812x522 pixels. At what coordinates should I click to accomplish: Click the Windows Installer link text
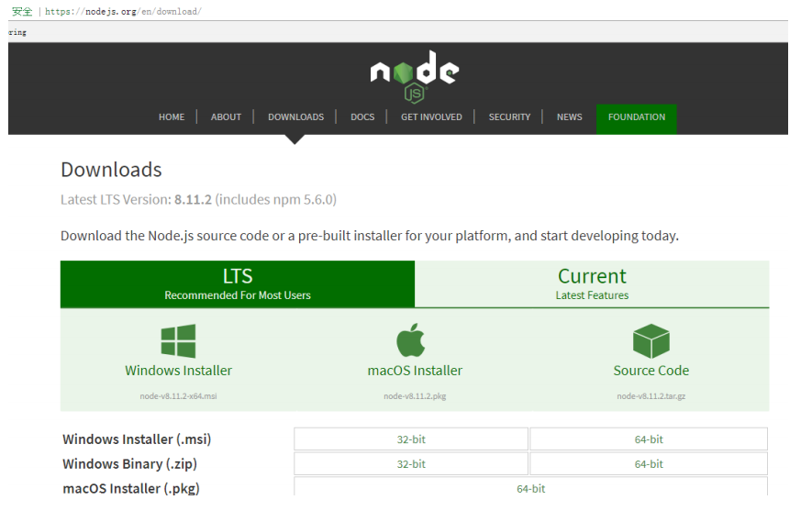pos(178,371)
